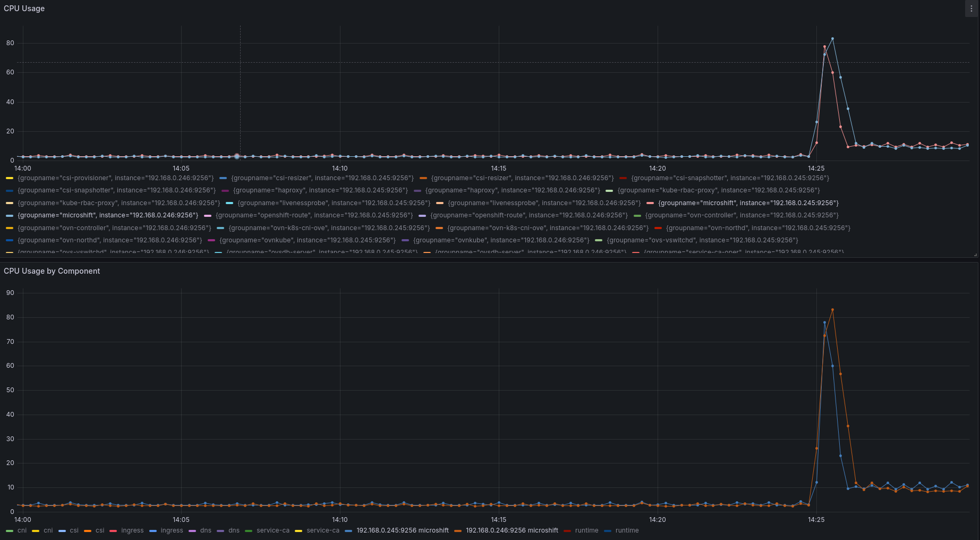The height and width of the screenshot is (540, 980).
Task: Show only 192.168.0.245:9256 microshift component series
Action: coord(403,530)
